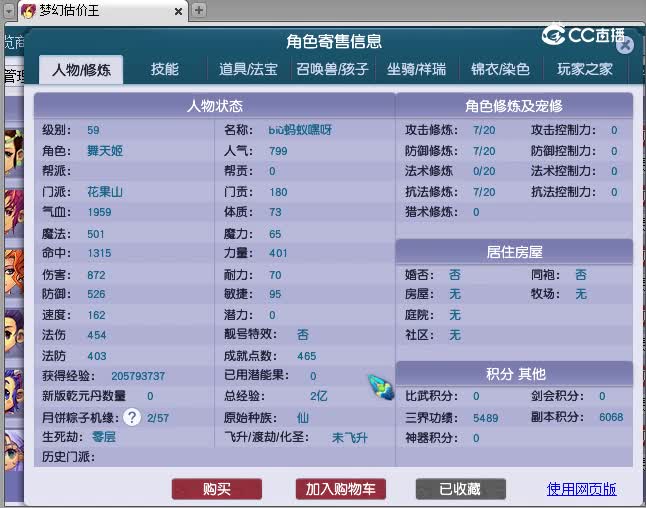Click the 成就点数 value 465
This screenshot has height=508, width=646.
[307, 356]
